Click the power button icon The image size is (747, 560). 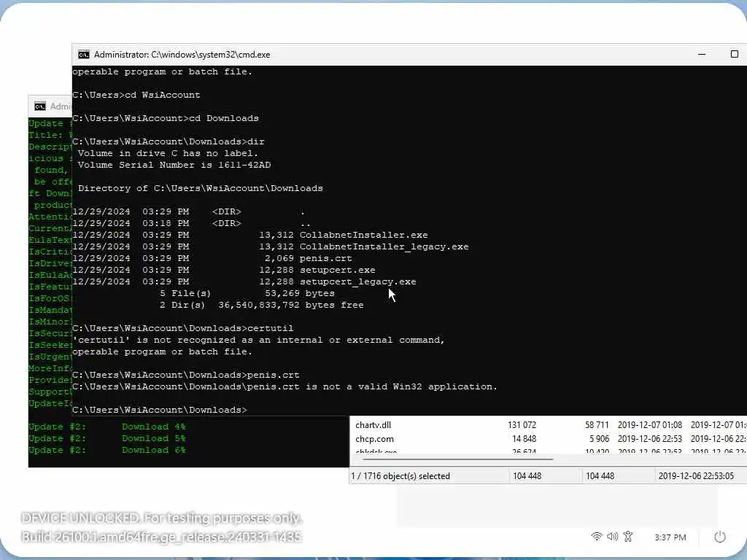point(720,537)
